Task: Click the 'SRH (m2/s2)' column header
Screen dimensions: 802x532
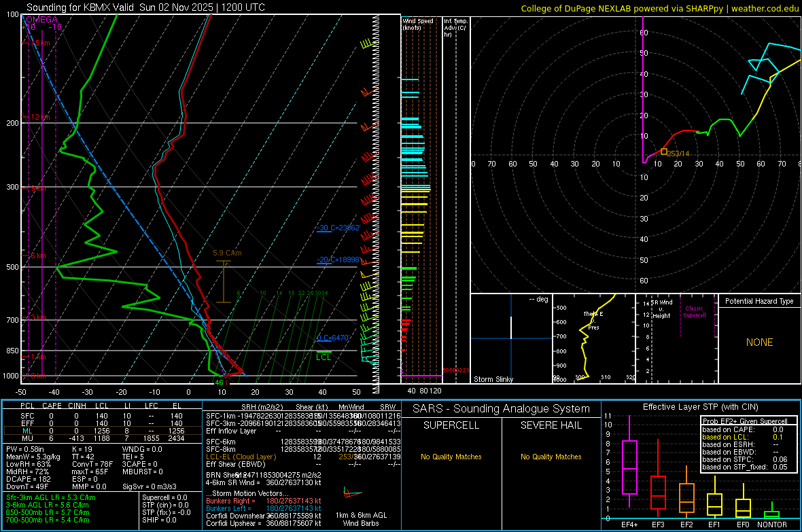Action: coord(262,407)
